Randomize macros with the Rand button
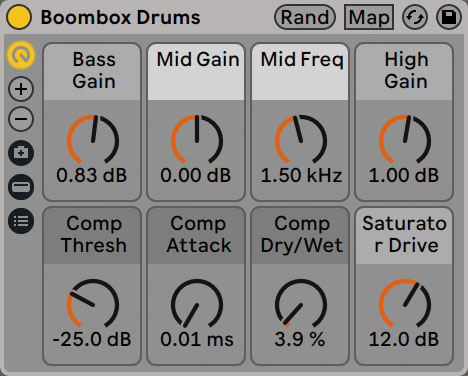This screenshot has width=468, height=376. click(x=305, y=17)
